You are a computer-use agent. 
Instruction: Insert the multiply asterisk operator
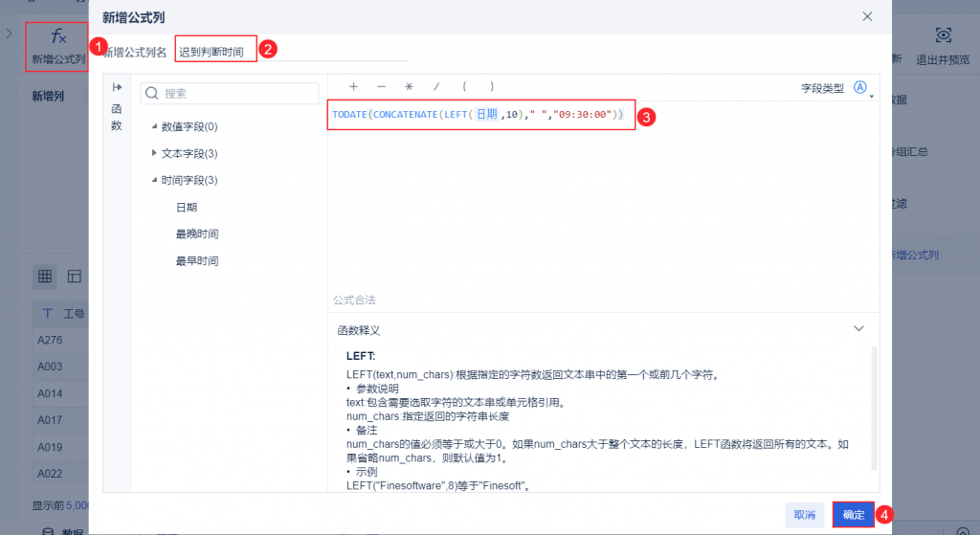point(409,87)
